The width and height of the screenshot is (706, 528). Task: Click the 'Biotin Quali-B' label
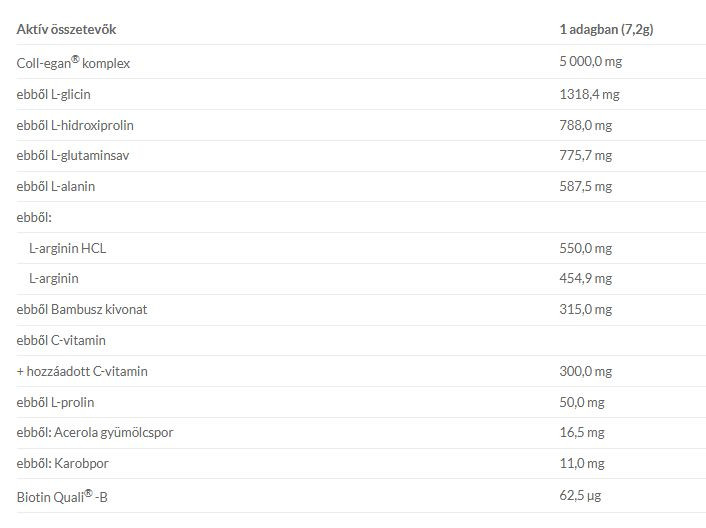[x=62, y=496]
